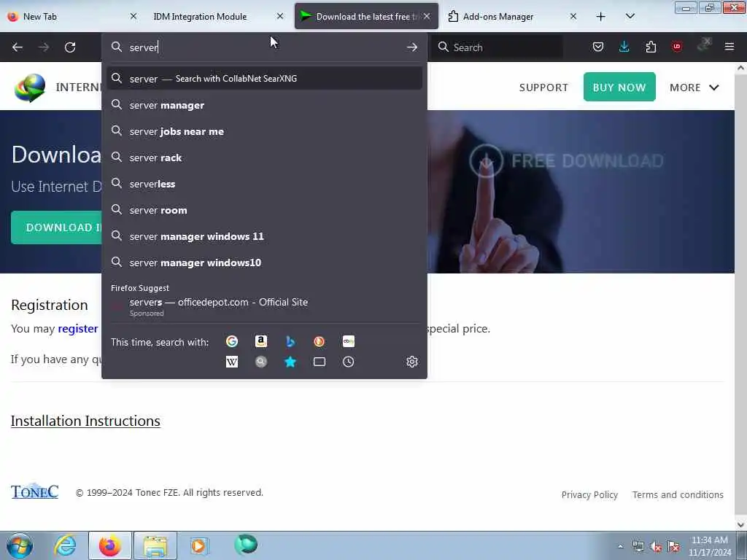Click the FREE DOWNLOAD banner button

click(x=566, y=161)
